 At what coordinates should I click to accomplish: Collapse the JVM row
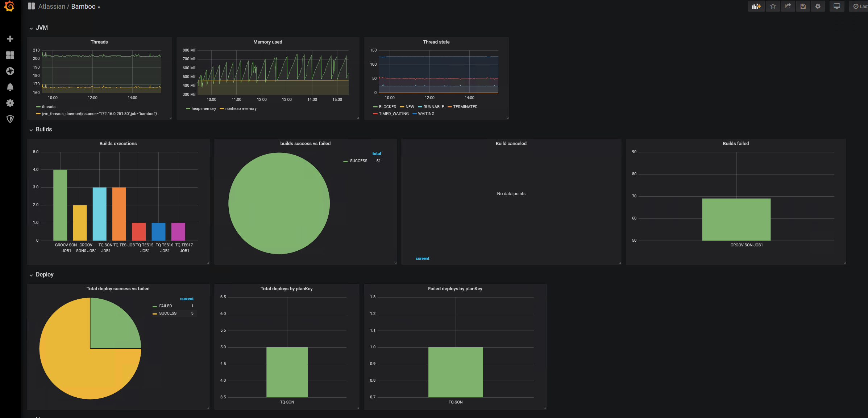pos(41,28)
